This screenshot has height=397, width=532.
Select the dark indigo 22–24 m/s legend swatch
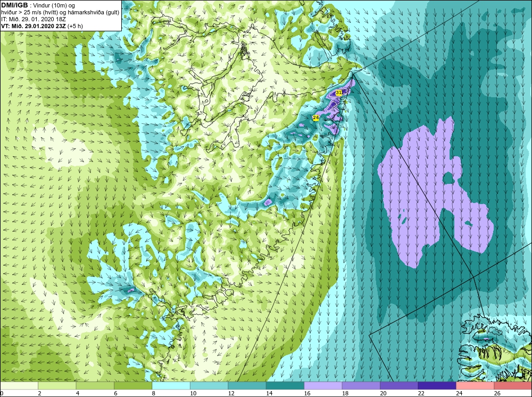437,385
